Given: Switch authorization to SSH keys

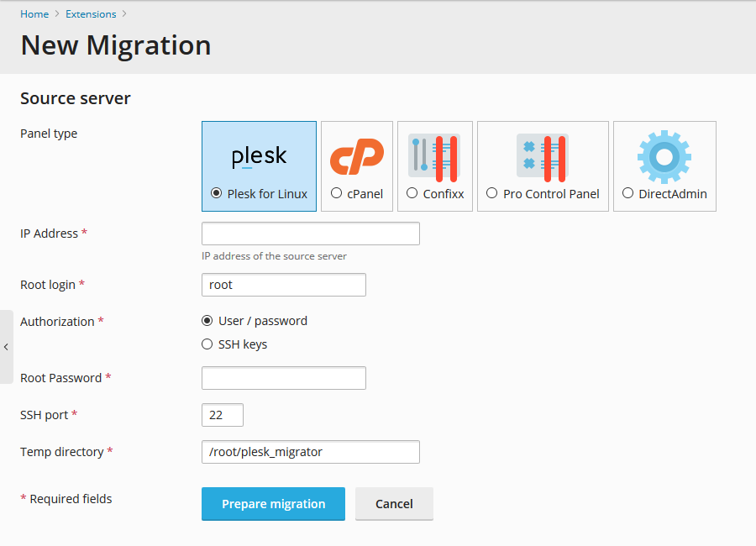Looking at the screenshot, I should tap(207, 344).
